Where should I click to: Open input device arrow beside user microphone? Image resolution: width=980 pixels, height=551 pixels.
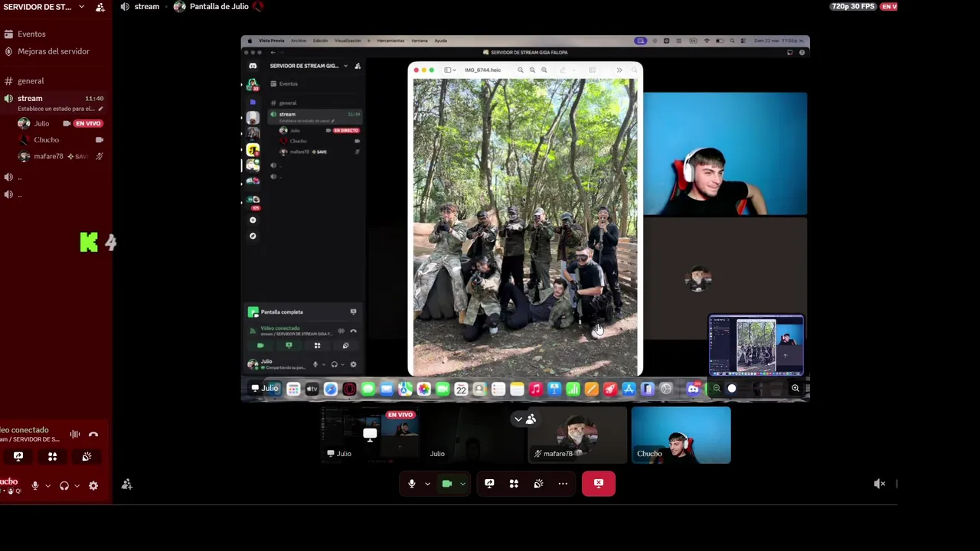point(47,486)
